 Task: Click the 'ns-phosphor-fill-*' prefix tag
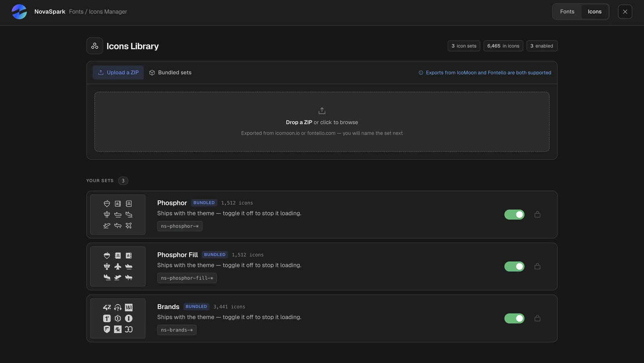(187, 278)
